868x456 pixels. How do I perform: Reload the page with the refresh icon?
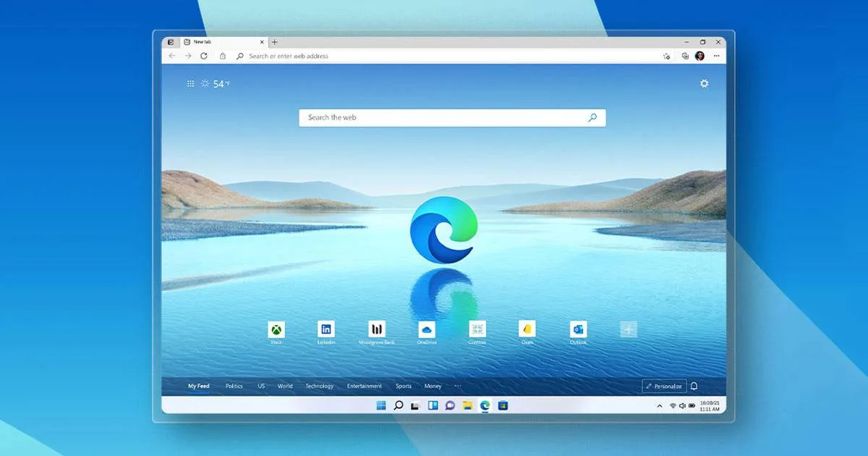204,56
